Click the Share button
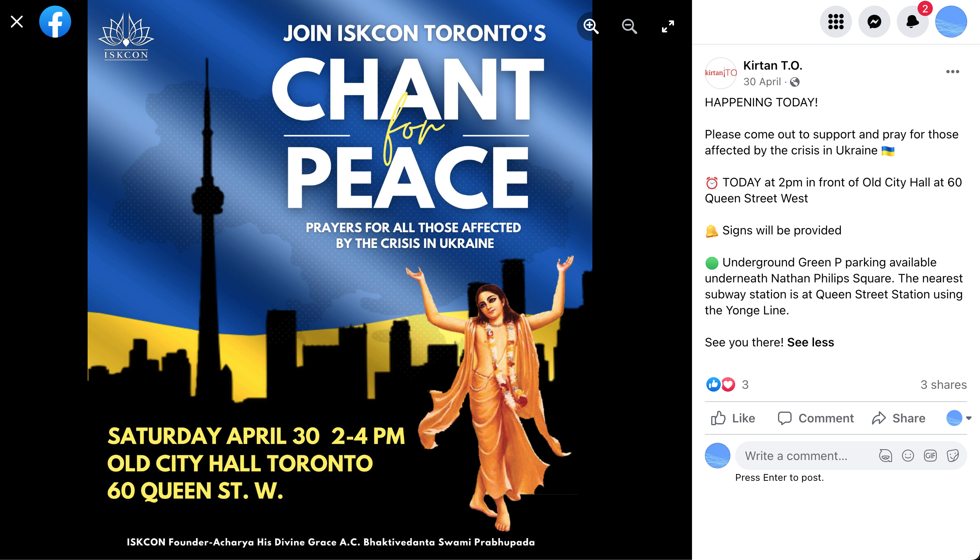Screen dimensions: 980x560 point(898,418)
